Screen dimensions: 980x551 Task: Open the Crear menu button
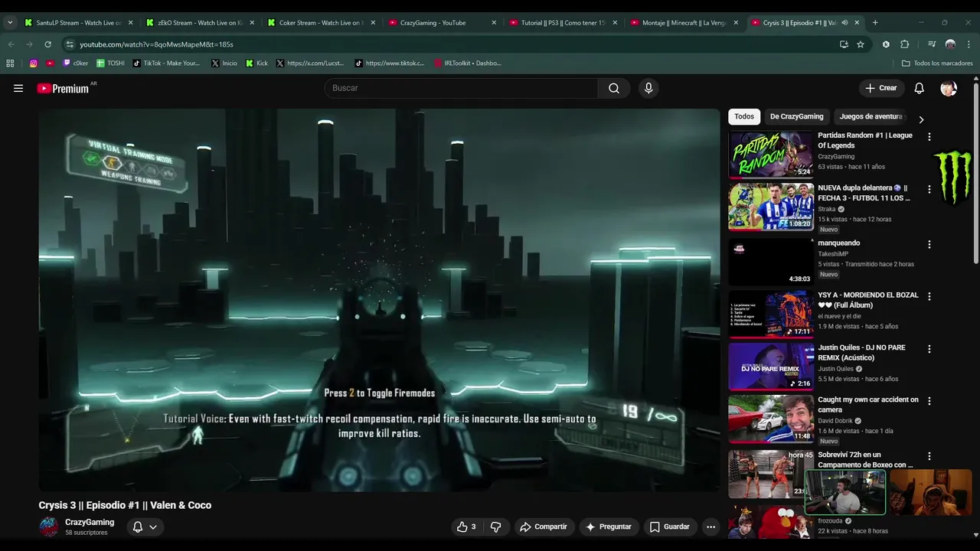[x=881, y=88]
